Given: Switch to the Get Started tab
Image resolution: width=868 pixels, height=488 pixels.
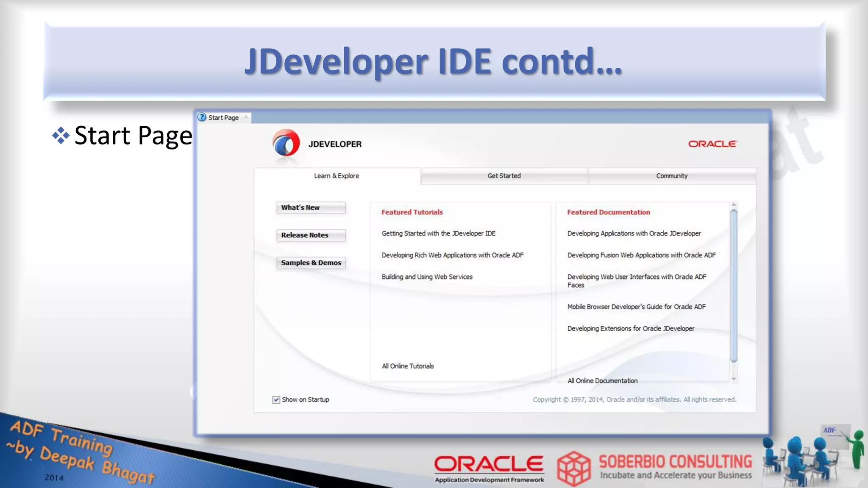Looking at the screenshot, I should [x=504, y=176].
